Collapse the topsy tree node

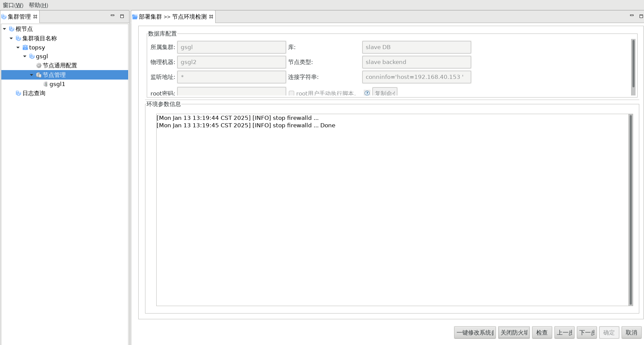point(18,47)
